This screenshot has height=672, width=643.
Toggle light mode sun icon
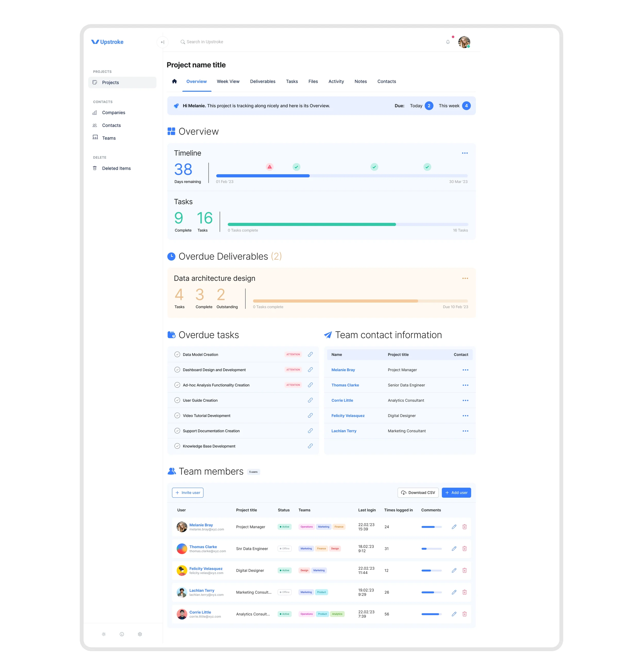click(x=104, y=634)
